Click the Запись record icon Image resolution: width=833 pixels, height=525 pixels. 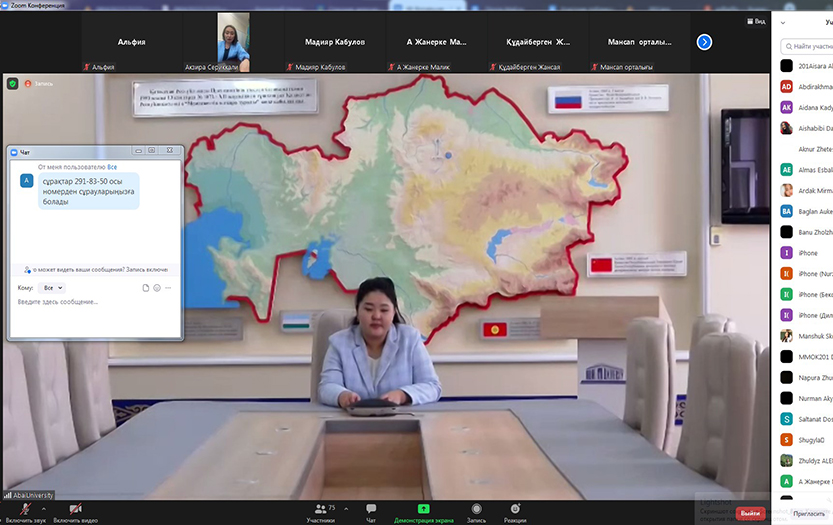coord(476,509)
